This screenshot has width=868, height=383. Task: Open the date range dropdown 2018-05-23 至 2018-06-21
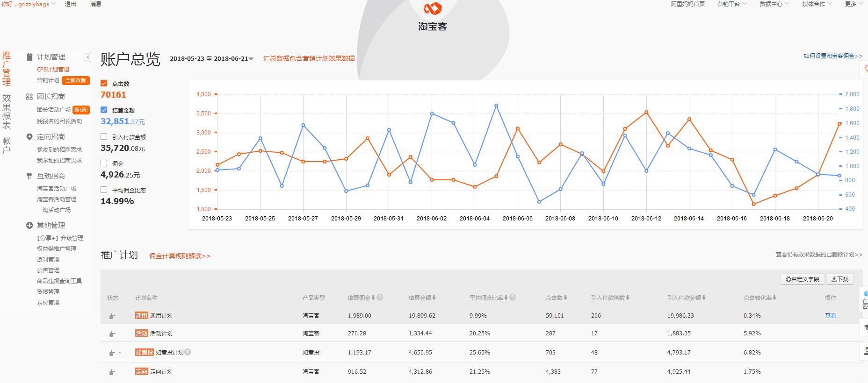point(212,59)
